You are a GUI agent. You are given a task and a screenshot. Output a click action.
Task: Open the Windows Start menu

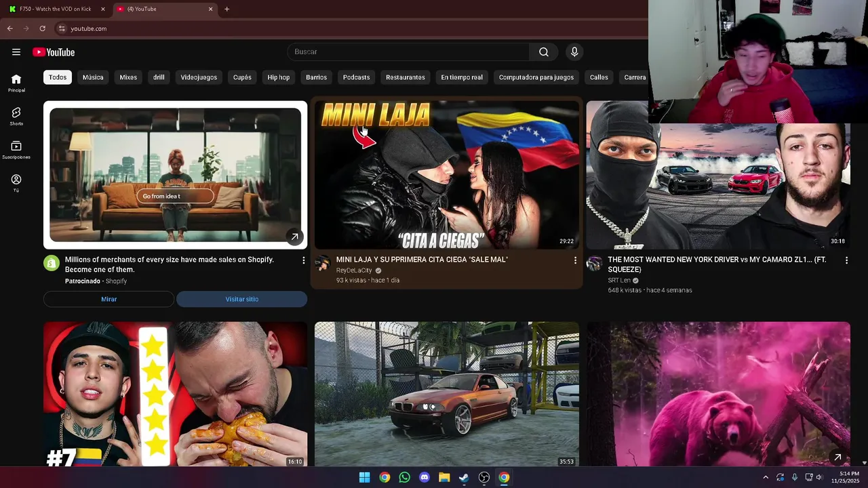[x=364, y=477]
